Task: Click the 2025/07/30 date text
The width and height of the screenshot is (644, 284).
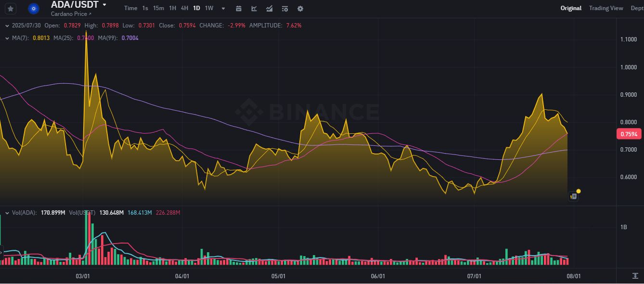Action: tap(27, 26)
